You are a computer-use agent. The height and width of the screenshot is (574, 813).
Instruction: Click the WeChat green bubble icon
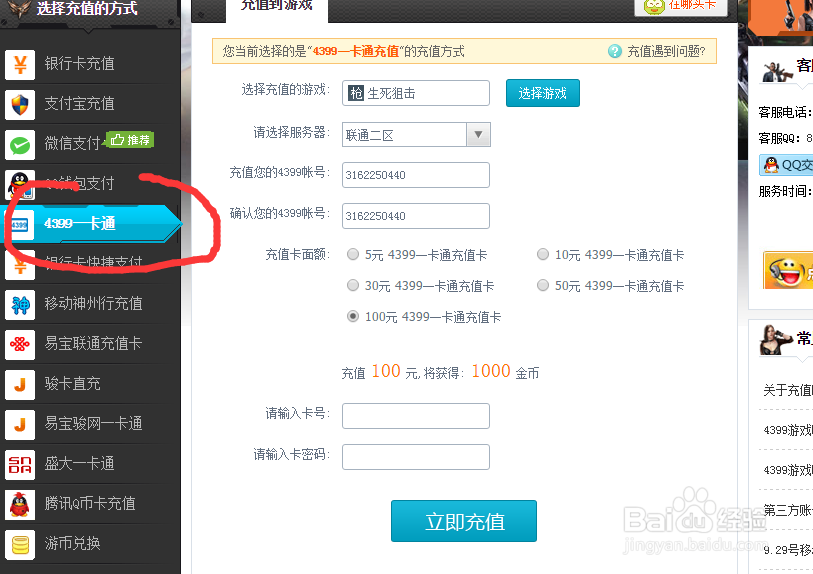[20, 145]
